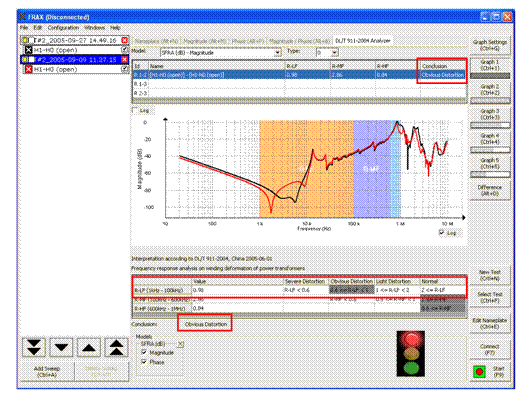This screenshot has height=397, width=529.
Task: Click the move-to-bottom double down arrow button
Action: coord(34,347)
